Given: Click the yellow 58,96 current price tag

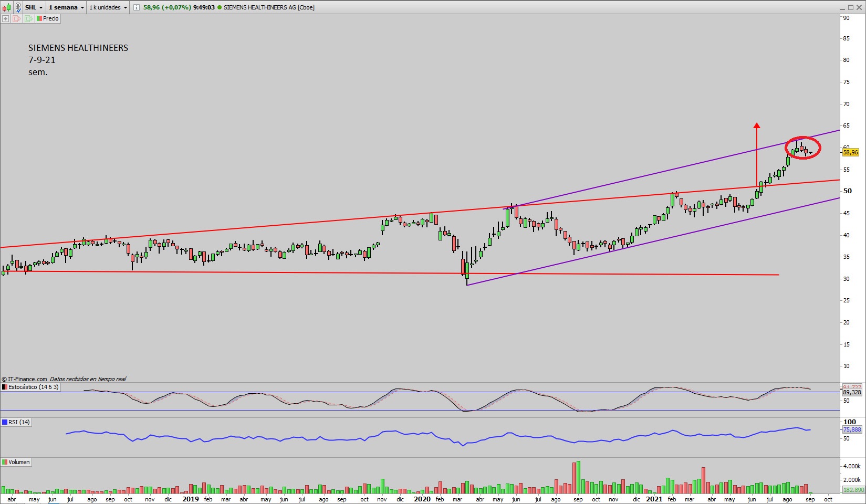Looking at the screenshot, I should (x=851, y=152).
